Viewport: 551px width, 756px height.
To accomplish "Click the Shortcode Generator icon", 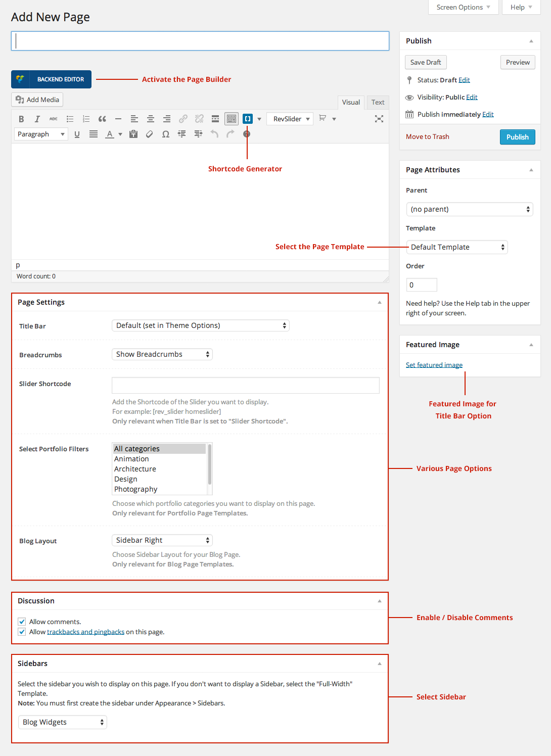I will (248, 119).
